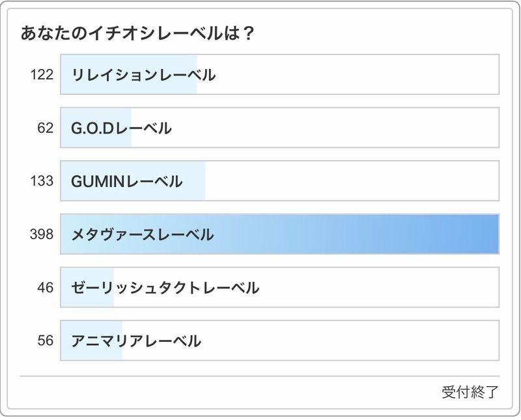The width and height of the screenshot is (521, 420).
Task: Click the white unfilled part of the リレイションレーベル bar
Action: pyautogui.click(x=352, y=75)
